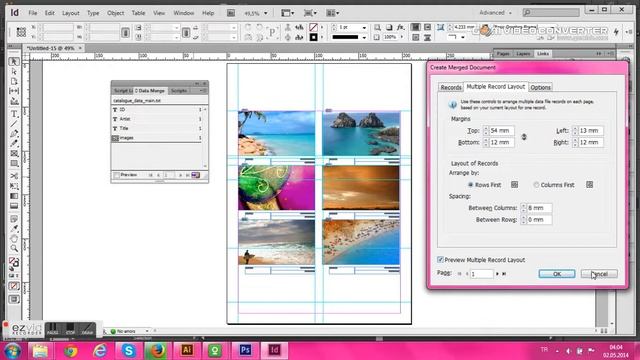Go to last preview page in dialog
The height and width of the screenshot is (360, 640).
click(504, 274)
